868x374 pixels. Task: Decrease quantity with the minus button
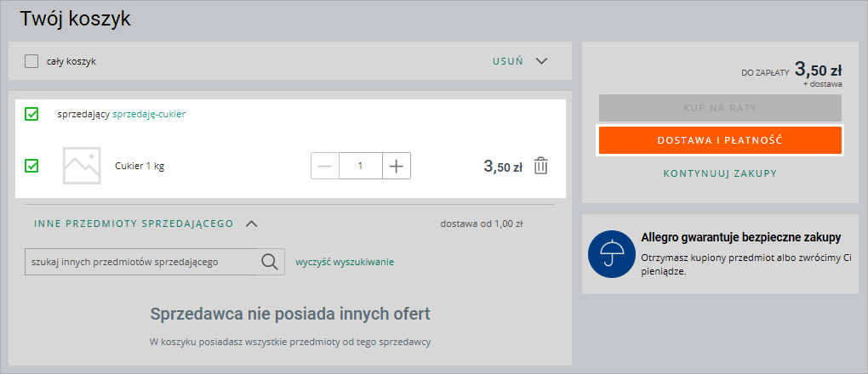coord(324,167)
